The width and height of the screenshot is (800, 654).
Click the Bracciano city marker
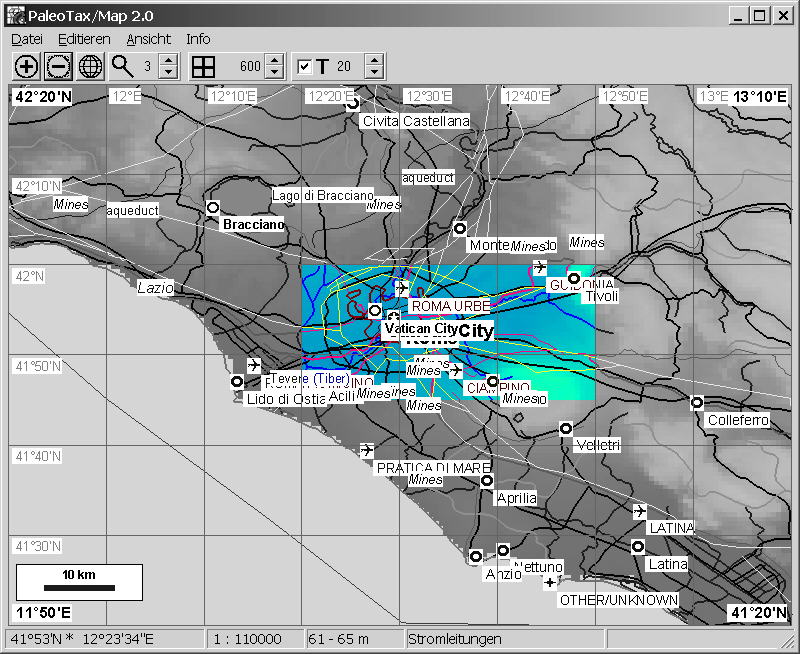(212, 207)
